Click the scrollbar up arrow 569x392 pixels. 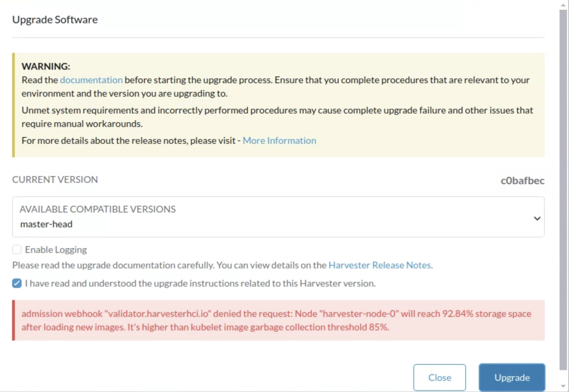(563, 5)
